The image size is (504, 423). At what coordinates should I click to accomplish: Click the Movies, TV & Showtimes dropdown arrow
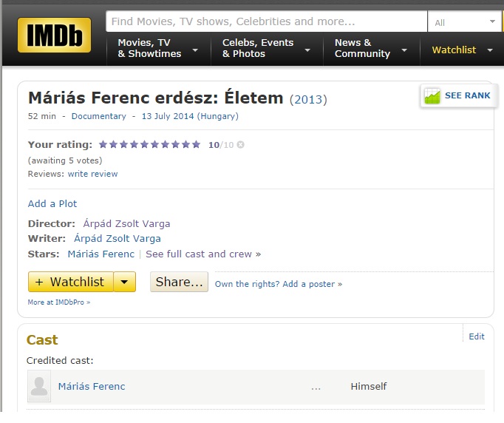195,50
